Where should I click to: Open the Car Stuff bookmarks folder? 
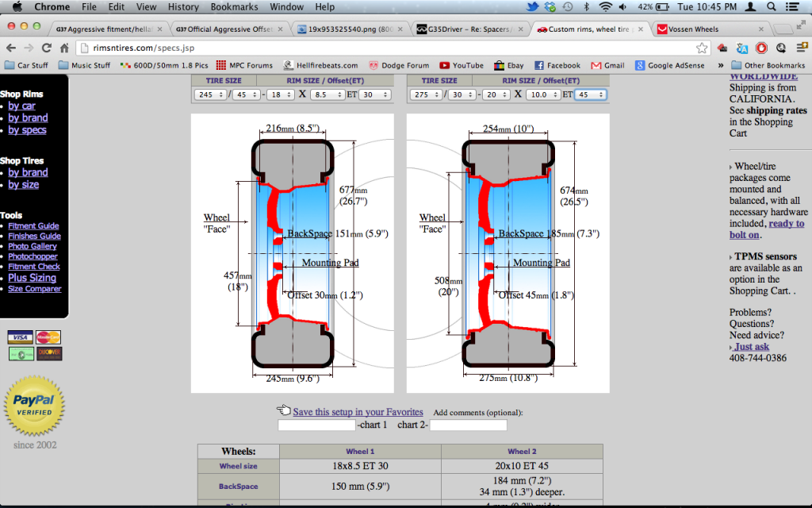click(x=26, y=65)
